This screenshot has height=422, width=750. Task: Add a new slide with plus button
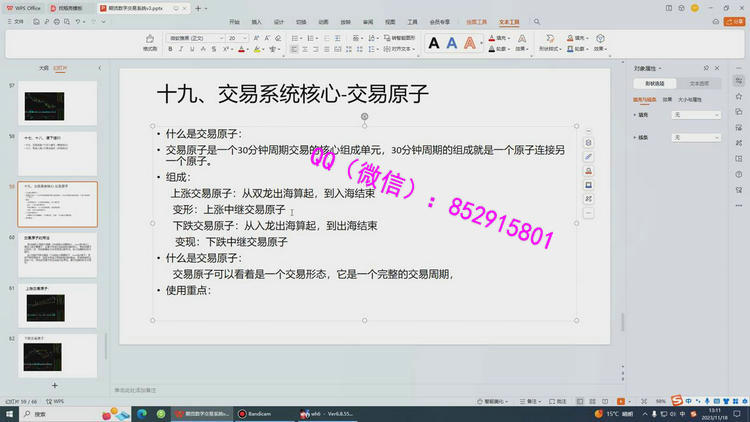[x=55, y=385]
